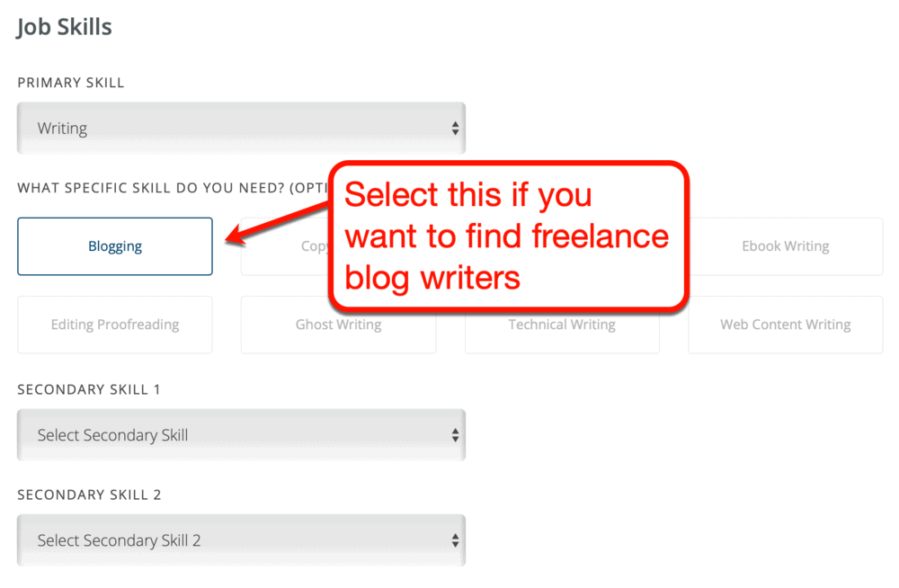Select the Web Content Writing skill
This screenshot has height=588, width=899.
pyautogui.click(x=785, y=325)
